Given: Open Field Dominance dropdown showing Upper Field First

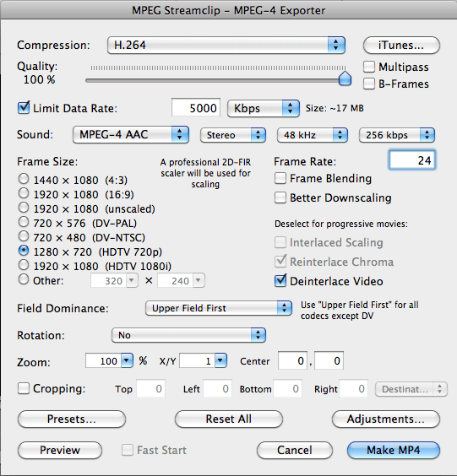Looking at the screenshot, I should pos(219,308).
